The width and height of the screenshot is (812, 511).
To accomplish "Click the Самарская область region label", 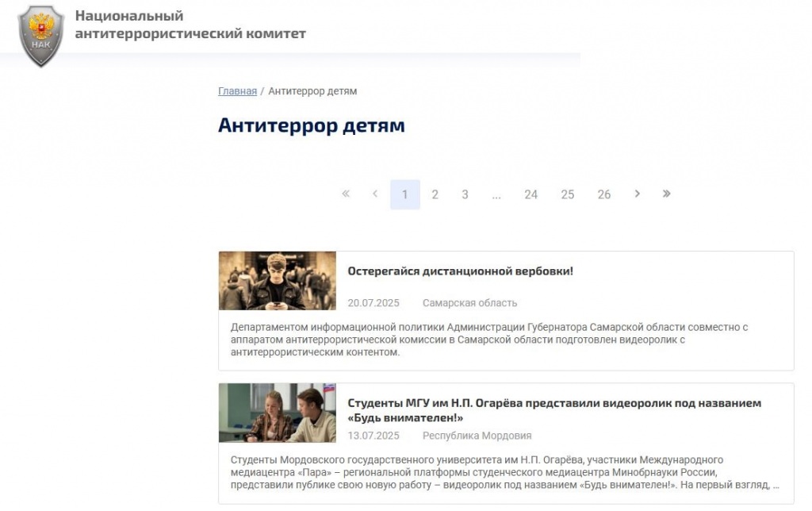I will (x=469, y=303).
